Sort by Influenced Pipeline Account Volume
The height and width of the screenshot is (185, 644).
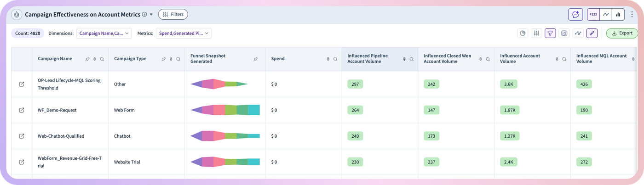click(404, 59)
